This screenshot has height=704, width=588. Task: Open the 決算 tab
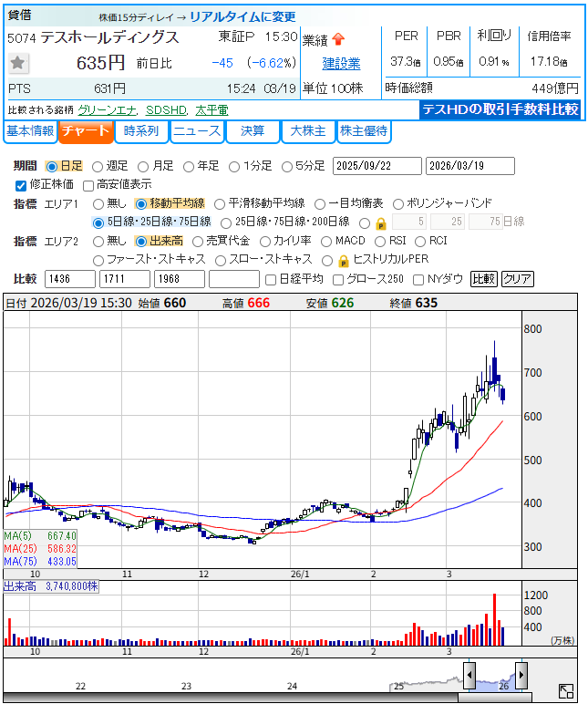pyautogui.click(x=253, y=131)
